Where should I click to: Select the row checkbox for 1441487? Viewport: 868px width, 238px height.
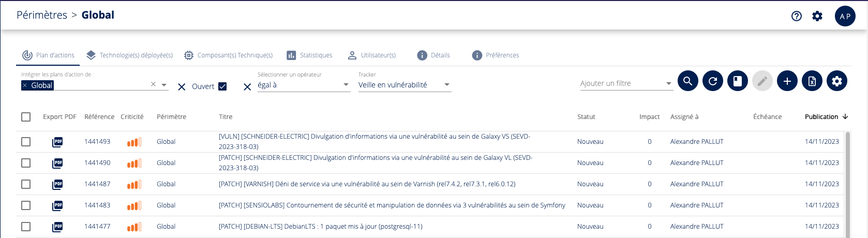point(26,184)
